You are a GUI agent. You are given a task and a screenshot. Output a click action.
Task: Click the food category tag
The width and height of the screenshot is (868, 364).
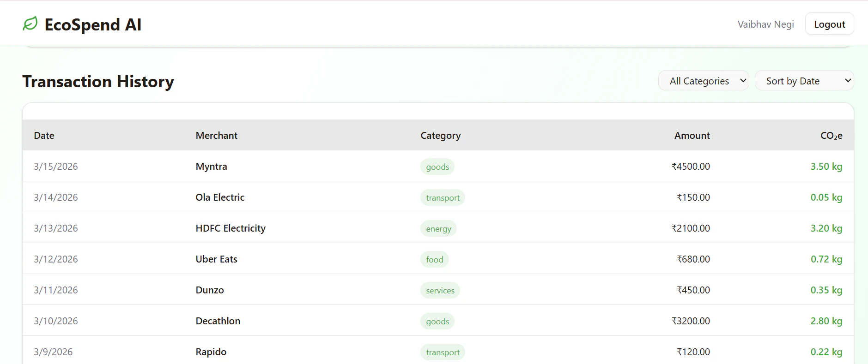point(435,260)
